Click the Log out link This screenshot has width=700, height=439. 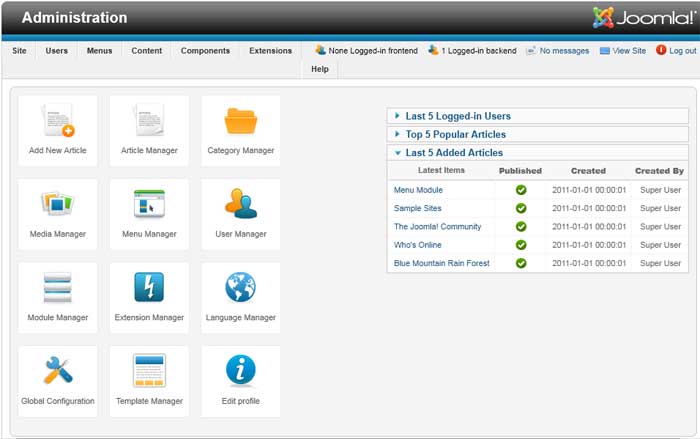[x=683, y=51]
